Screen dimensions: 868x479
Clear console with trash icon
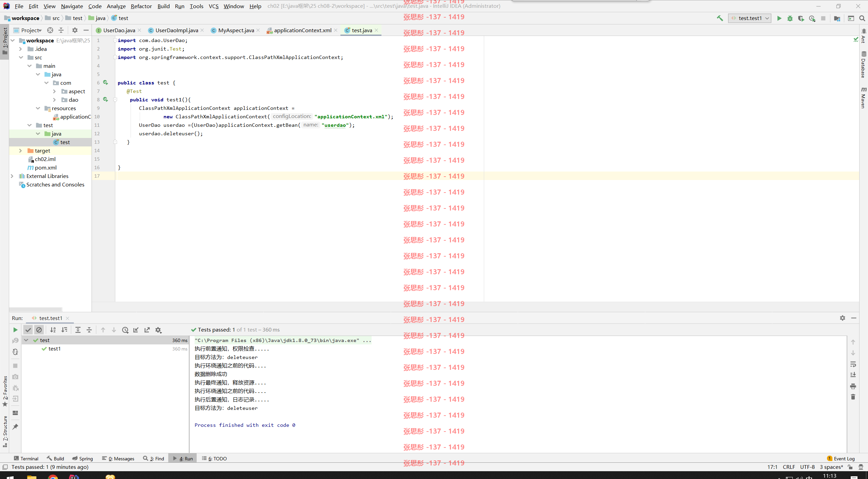pos(853,397)
